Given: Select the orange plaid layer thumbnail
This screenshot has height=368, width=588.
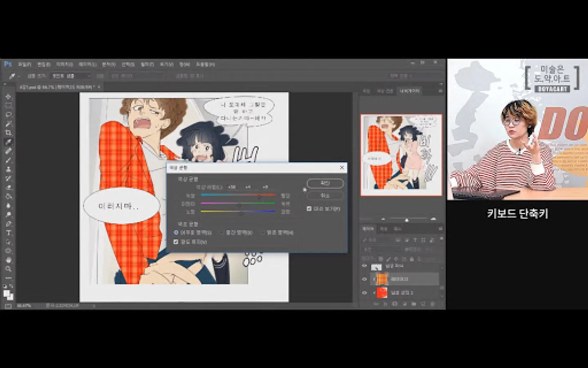Looking at the screenshot, I should click(382, 279).
